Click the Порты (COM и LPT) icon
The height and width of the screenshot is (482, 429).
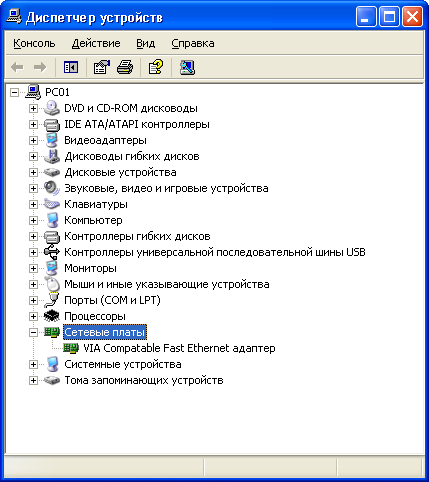coord(52,300)
